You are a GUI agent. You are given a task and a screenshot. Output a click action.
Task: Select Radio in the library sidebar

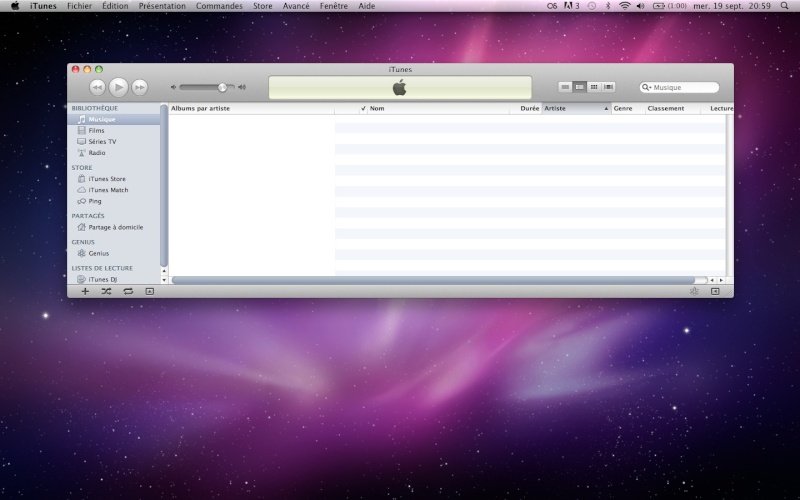coord(96,153)
